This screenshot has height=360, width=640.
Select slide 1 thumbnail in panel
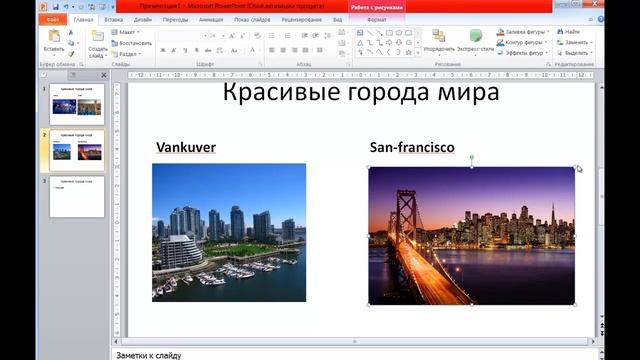77,104
